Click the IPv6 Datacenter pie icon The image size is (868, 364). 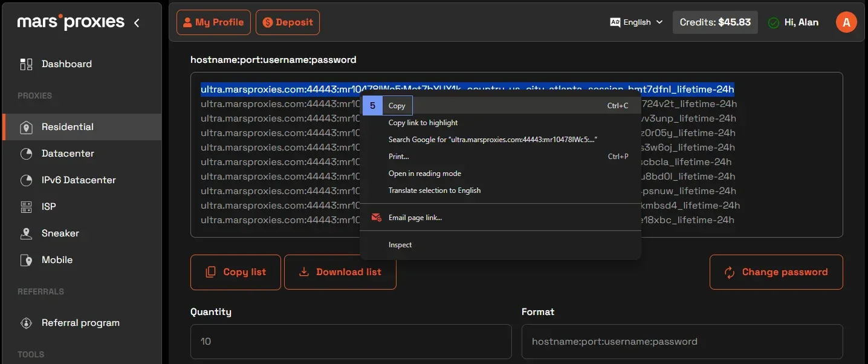pyautogui.click(x=26, y=180)
